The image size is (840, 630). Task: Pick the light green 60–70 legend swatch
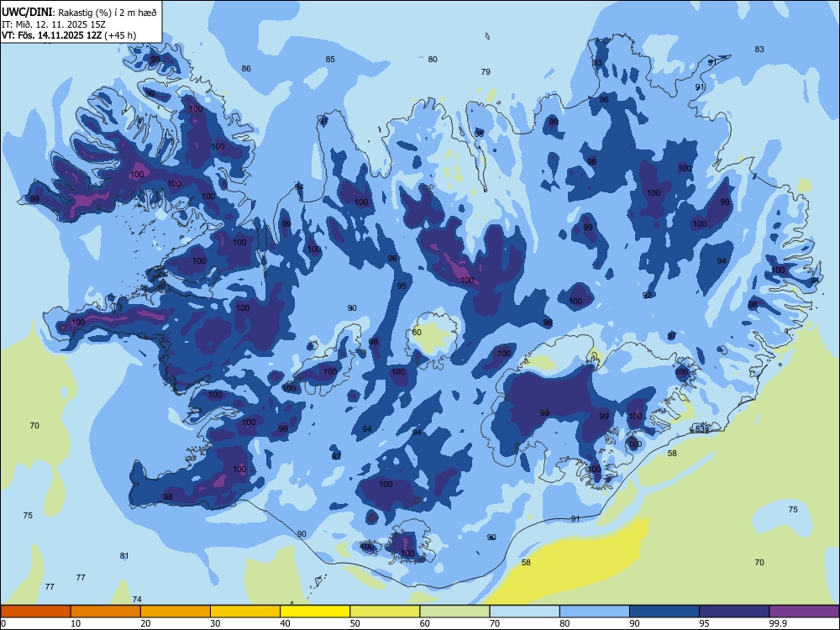pos(454,612)
